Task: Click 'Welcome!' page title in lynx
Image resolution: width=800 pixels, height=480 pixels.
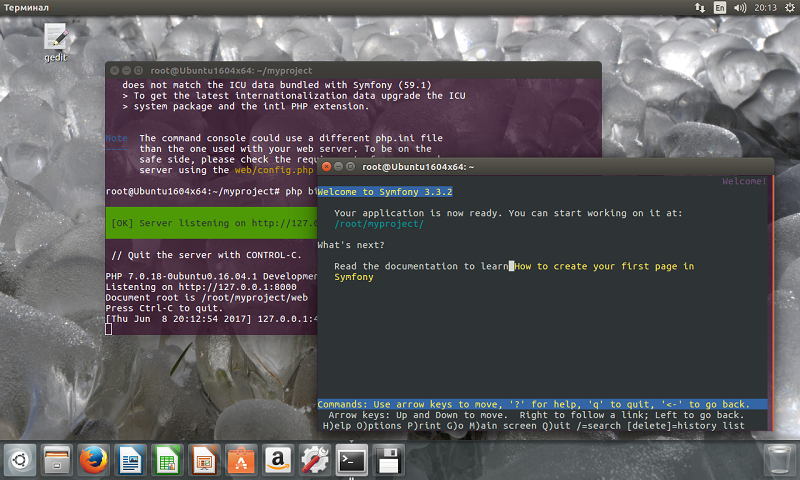Action: point(744,181)
